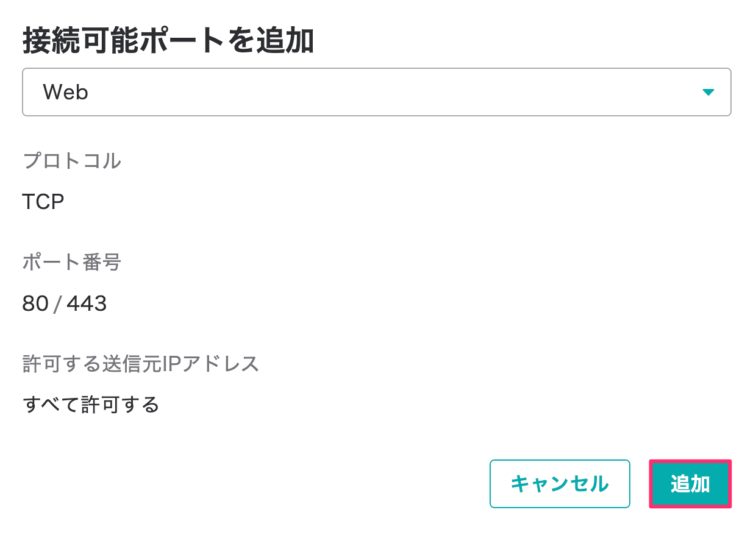This screenshot has width=756, height=535.
Task: Click the 許可する送信元IPアドレス label
Action: pos(141,364)
